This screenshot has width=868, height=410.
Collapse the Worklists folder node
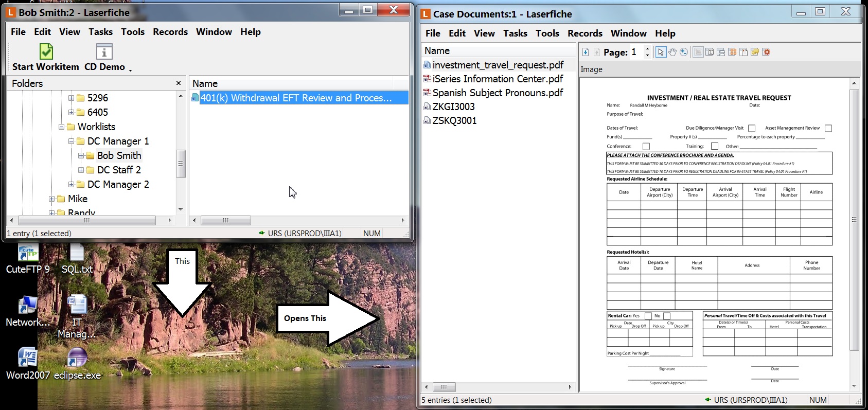tap(62, 127)
